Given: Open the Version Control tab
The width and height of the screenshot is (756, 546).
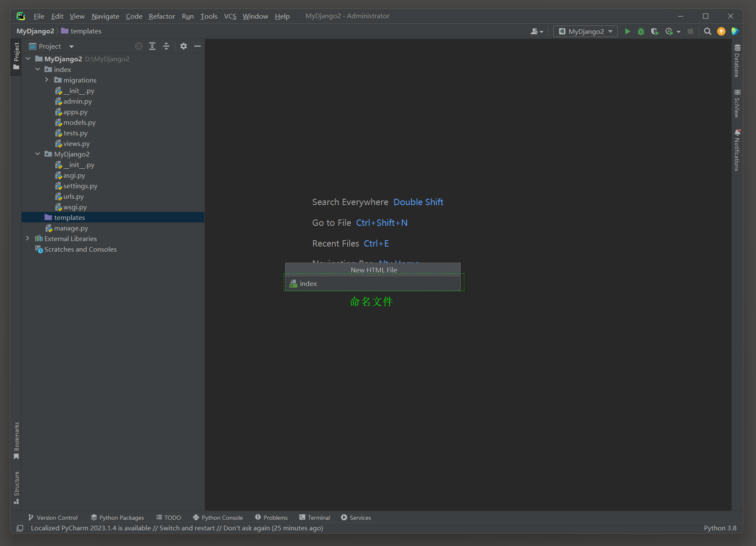Looking at the screenshot, I should click(53, 518).
